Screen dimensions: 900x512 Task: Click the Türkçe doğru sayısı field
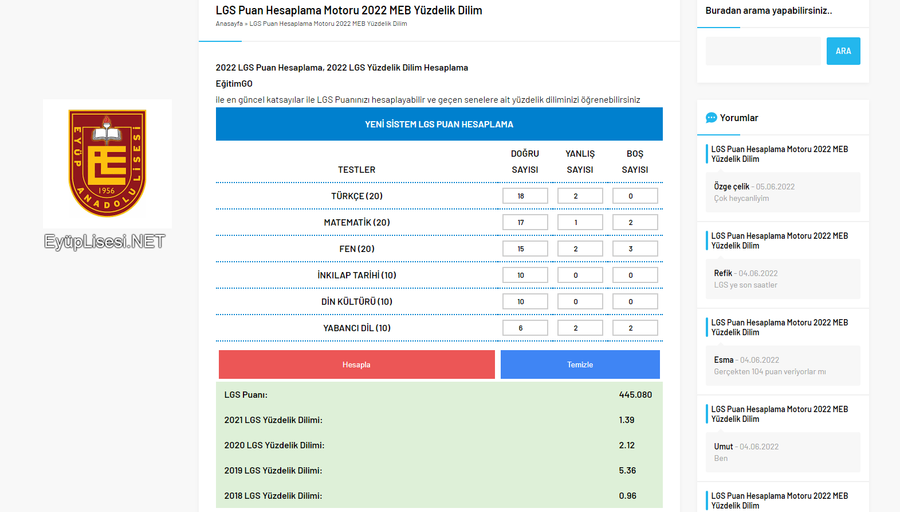tap(525, 196)
